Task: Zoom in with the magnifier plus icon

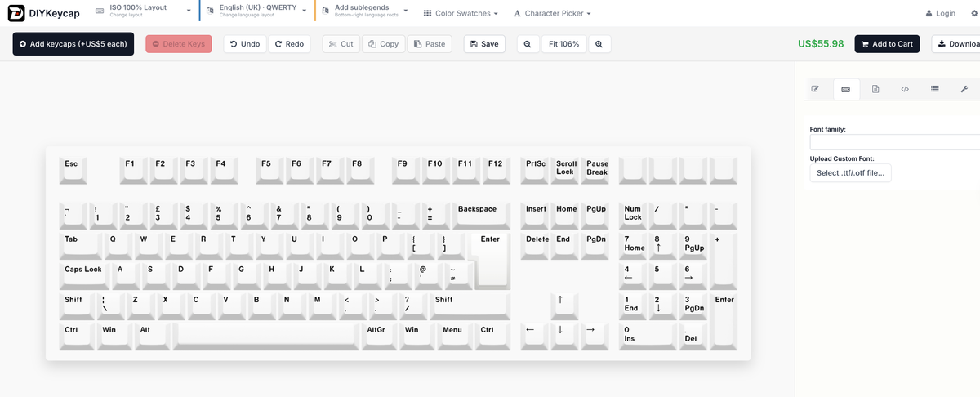Action: [599, 44]
